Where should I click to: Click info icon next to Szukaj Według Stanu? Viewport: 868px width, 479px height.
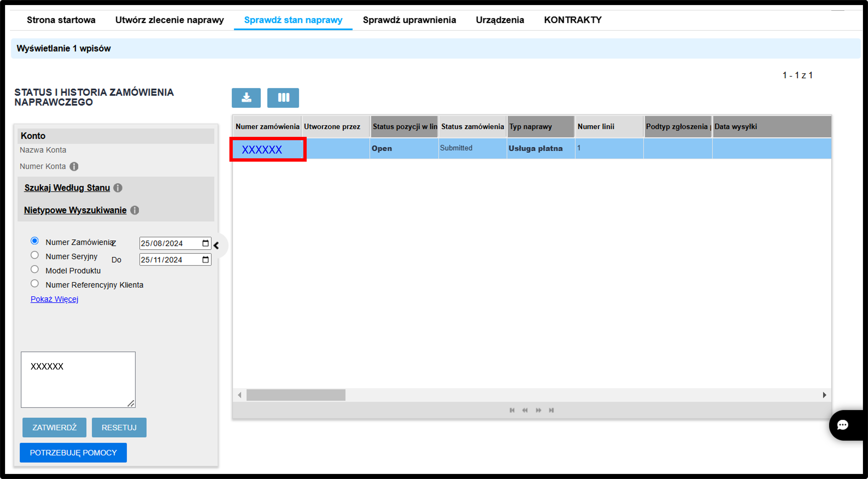point(118,188)
